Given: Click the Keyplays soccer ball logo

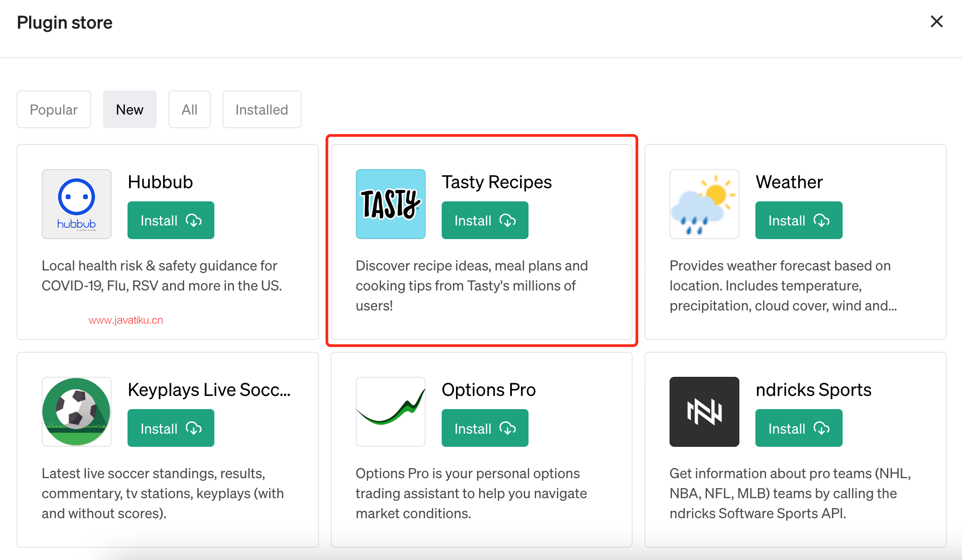Looking at the screenshot, I should pos(76,412).
